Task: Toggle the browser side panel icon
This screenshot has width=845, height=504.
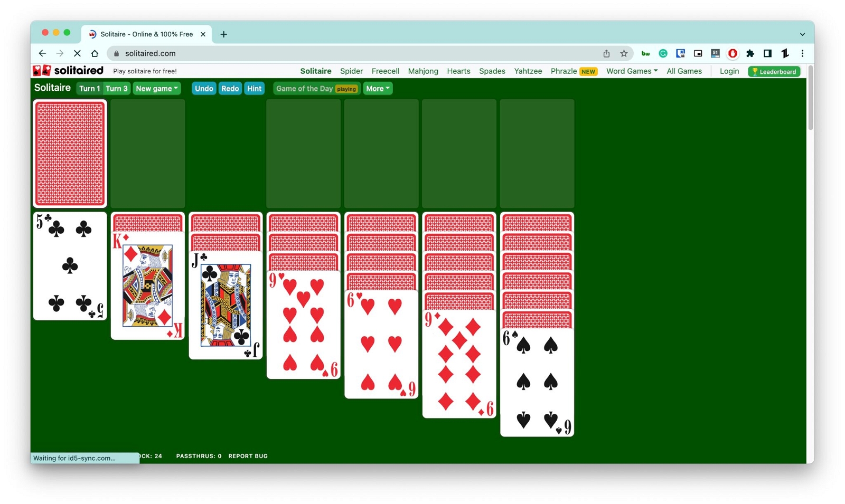Action: pyautogui.click(x=767, y=53)
